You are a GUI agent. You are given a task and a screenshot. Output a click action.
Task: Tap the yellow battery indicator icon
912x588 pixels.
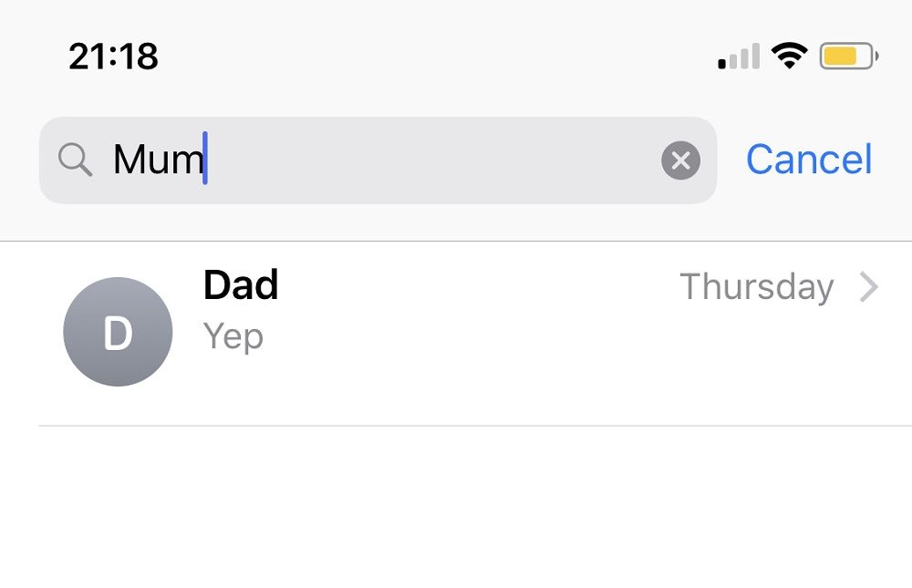tap(847, 57)
